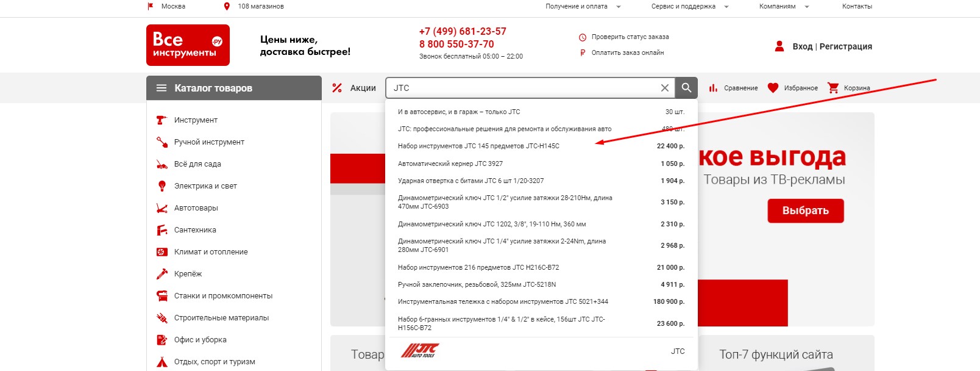Open the shopping cart (Корзина) icon
This screenshot has width=980, height=371.
833,88
